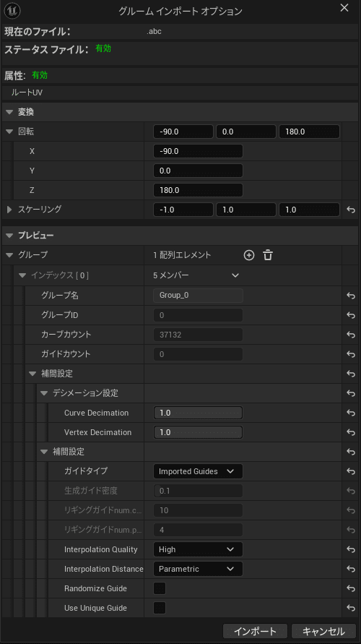Image resolution: width=361 pixels, height=644 pixels.
Task: Click the インポート button
Action: point(255,631)
